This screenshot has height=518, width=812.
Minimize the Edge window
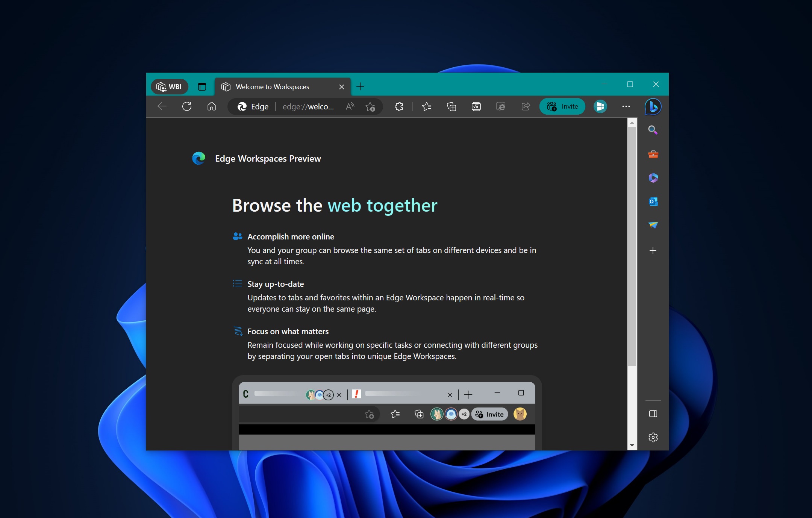coord(604,84)
